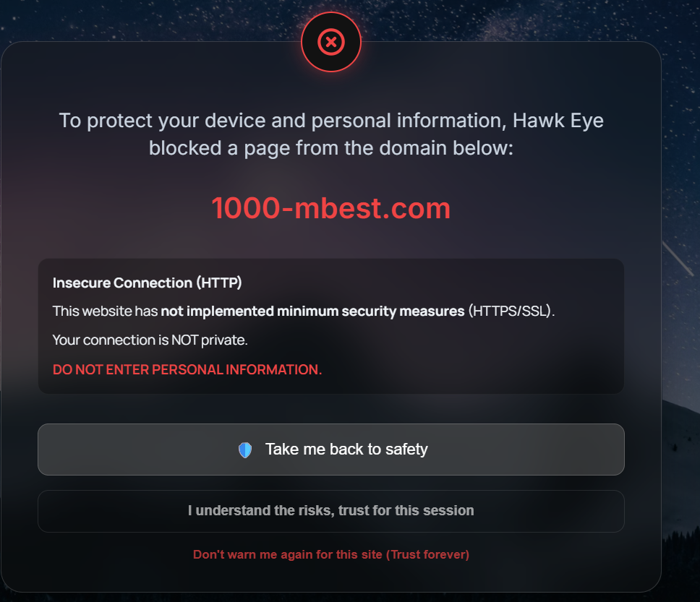Click the blue shield icon
The width and height of the screenshot is (700, 602).
245,450
